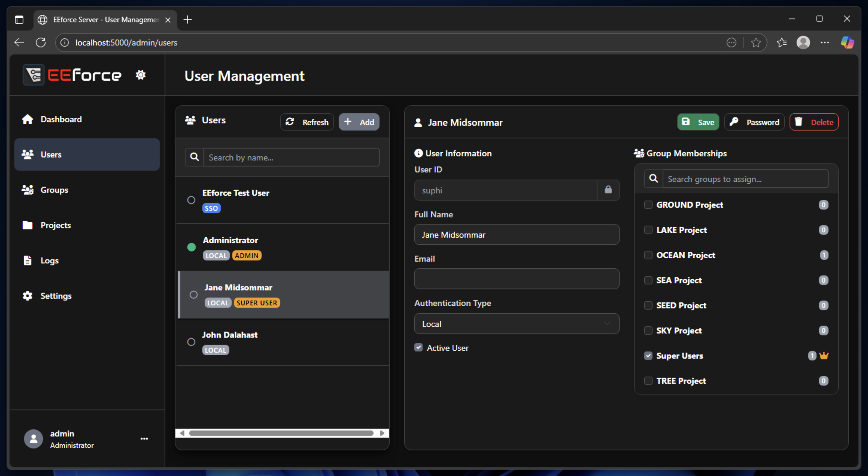
Task: Click into the Full Name field
Action: pos(516,234)
